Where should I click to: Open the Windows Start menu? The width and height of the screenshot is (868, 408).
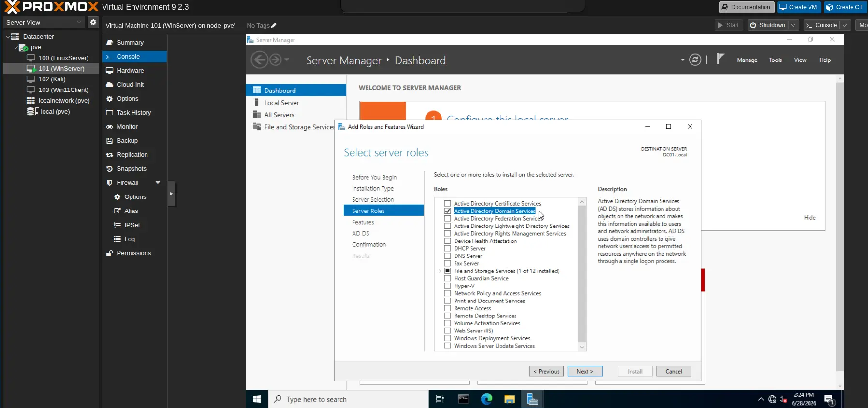click(257, 399)
